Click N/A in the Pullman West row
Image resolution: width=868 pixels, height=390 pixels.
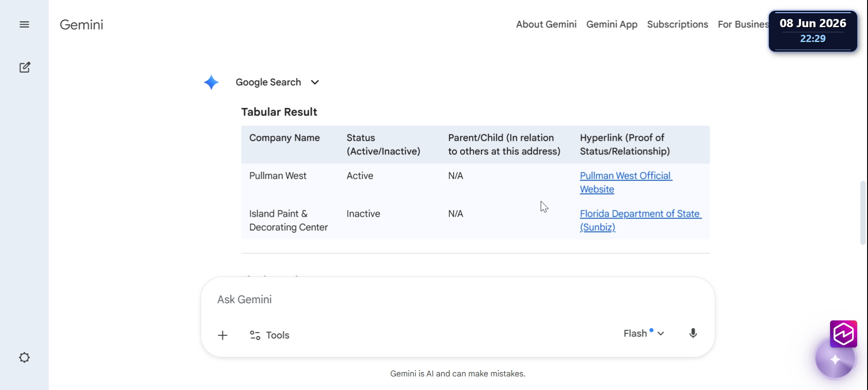(456, 176)
